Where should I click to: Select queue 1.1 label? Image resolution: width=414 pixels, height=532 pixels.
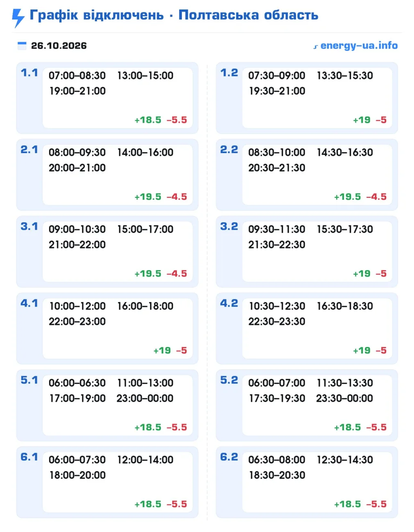click(x=29, y=73)
